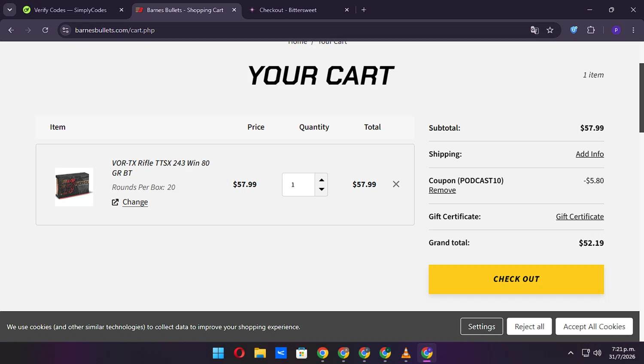The width and height of the screenshot is (644, 364).
Task: Decrease item quantity with the down arrow
Action: (322, 190)
